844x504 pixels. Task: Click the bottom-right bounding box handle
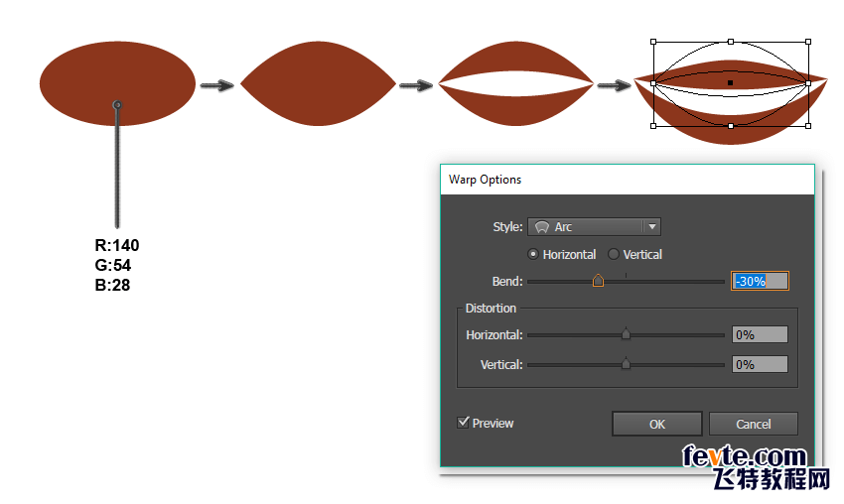click(x=808, y=126)
